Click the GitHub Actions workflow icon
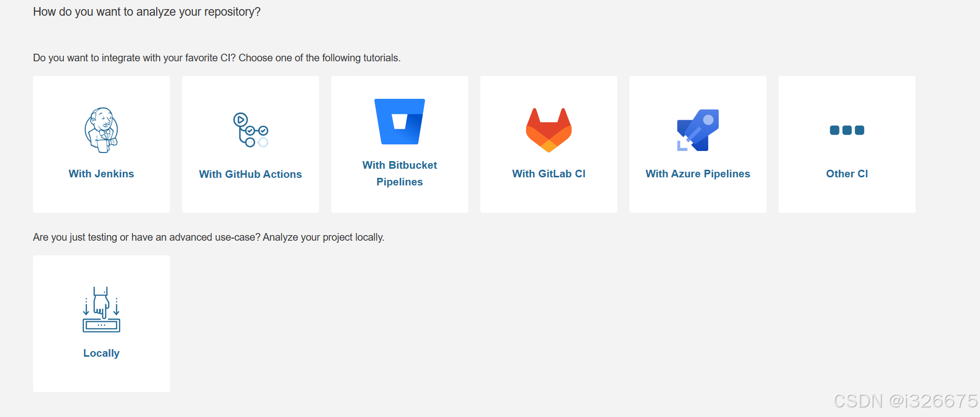Image resolution: width=980 pixels, height=417 pixels. pyautogui.click(x=251, y=130)
